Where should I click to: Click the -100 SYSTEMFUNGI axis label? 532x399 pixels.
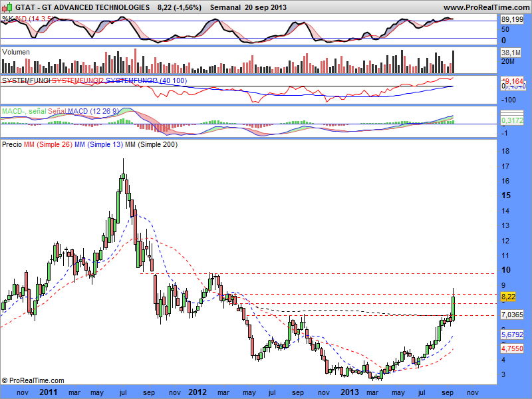tap(508, 100)
